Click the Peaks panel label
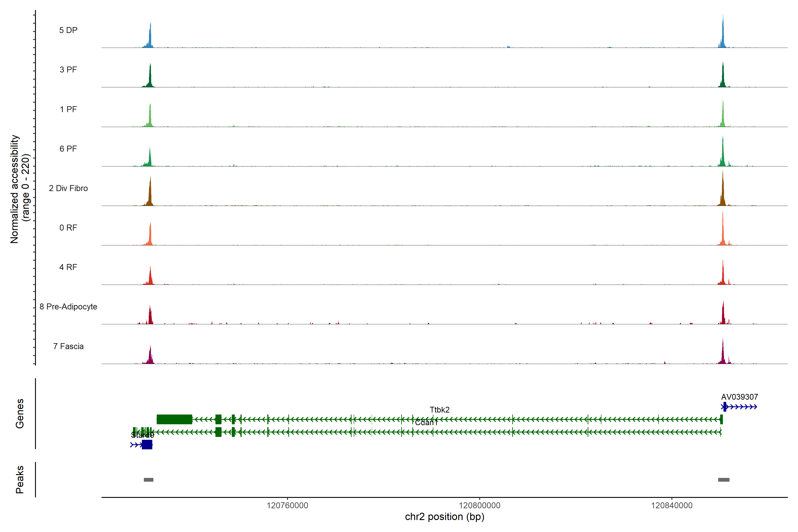798x532 pixels. [x=20, y=479]
